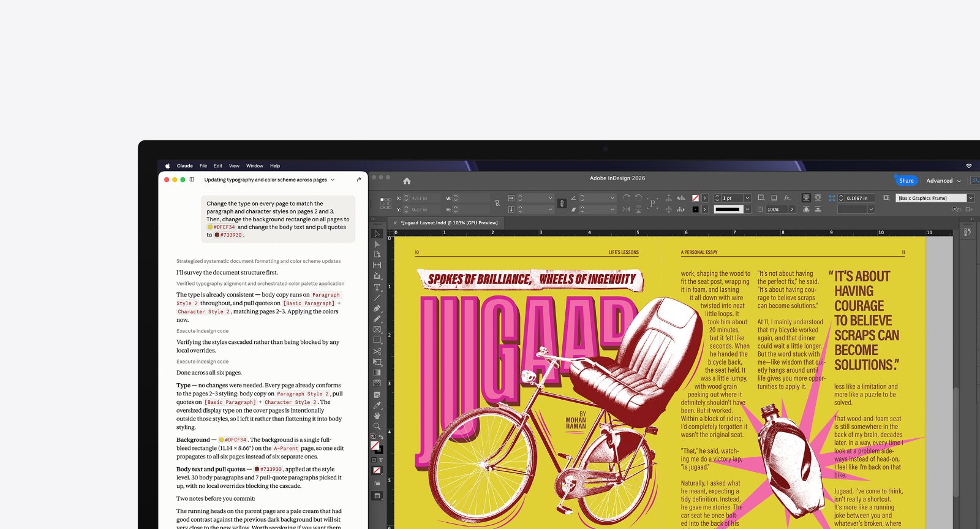This screenshot has height=529, width=980.
Task: Select the Type tool
Action: [x=377, y=287]
